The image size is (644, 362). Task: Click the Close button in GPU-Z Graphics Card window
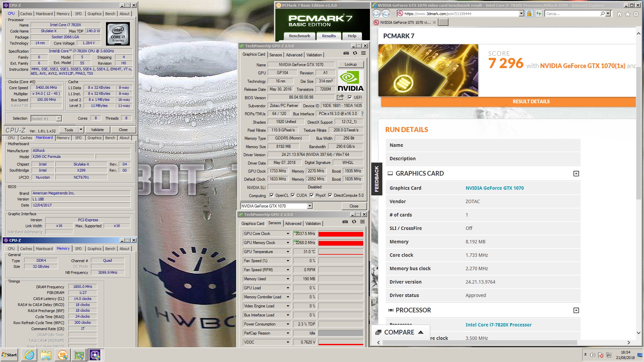354,206
